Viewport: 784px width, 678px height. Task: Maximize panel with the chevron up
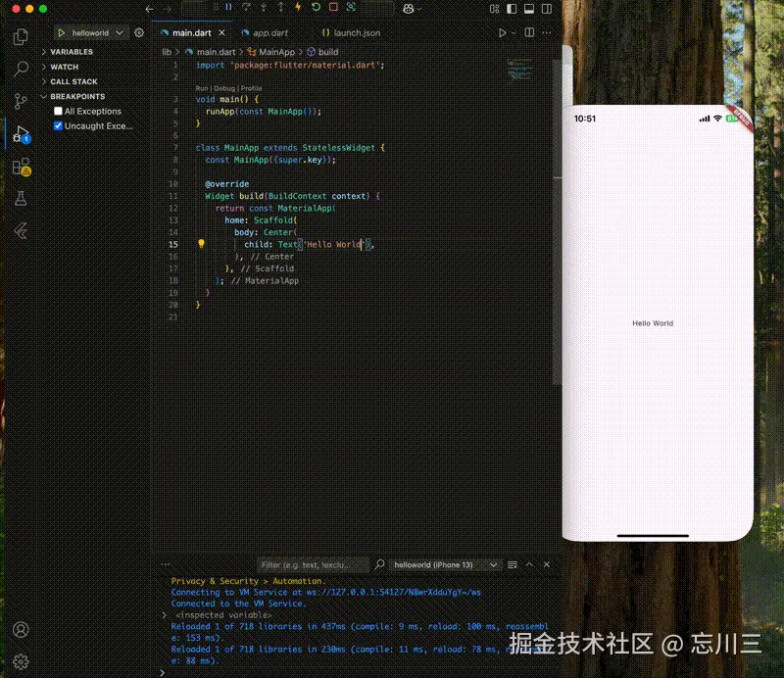[x=529, y=564]
